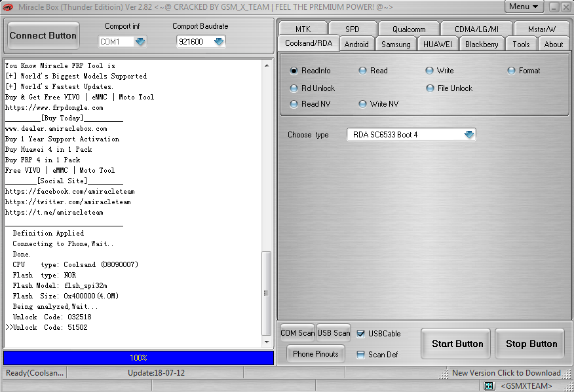
Task: Enable the Scan Def checkbox
Action: click(360, 354)
